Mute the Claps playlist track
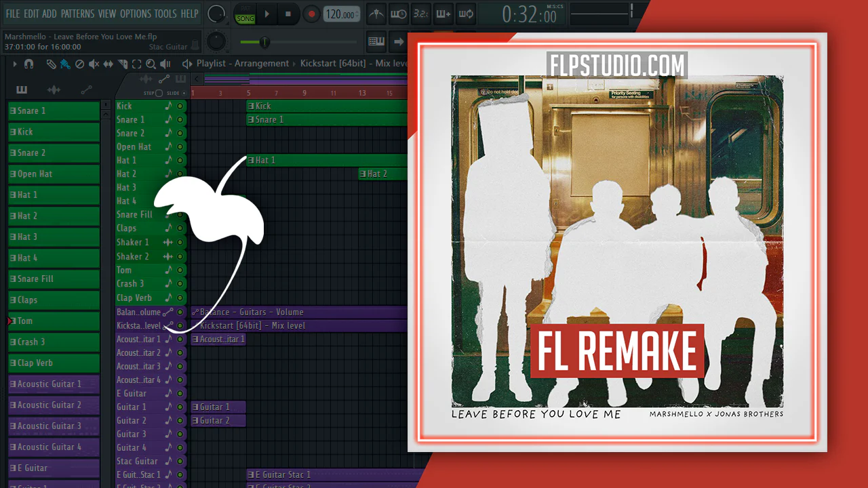Viewport: 868px width, 488px height. (x=180, y=228)
